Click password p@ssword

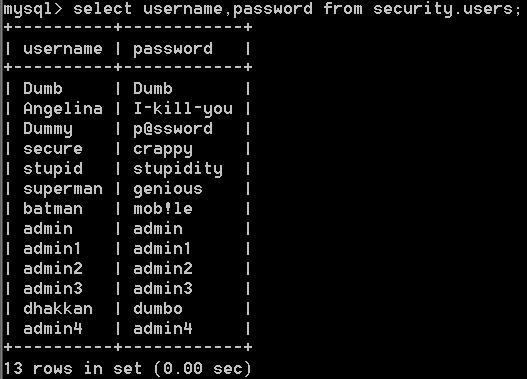(173, 130)
